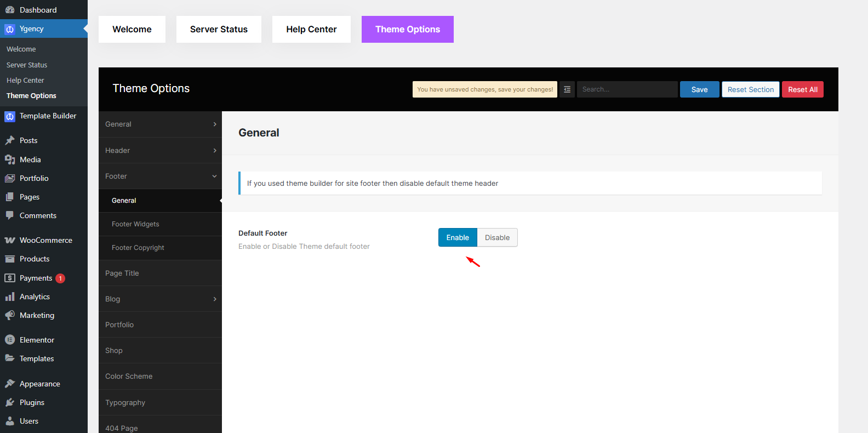The image size is (868, 433).
Task: Click the expand-all sections icon beside search
Action: click(567, 89)
